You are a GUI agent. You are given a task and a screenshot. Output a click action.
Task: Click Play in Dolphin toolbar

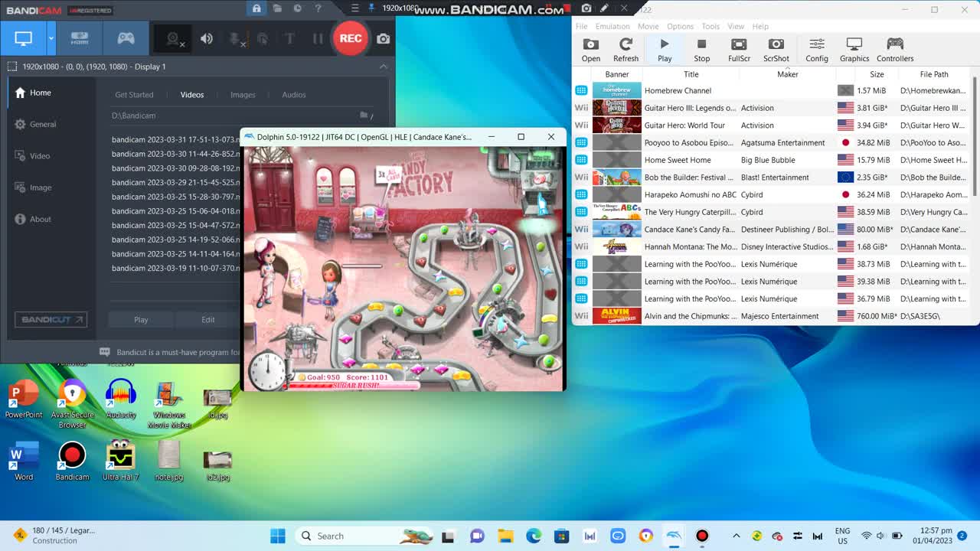[x=665, y=50]
